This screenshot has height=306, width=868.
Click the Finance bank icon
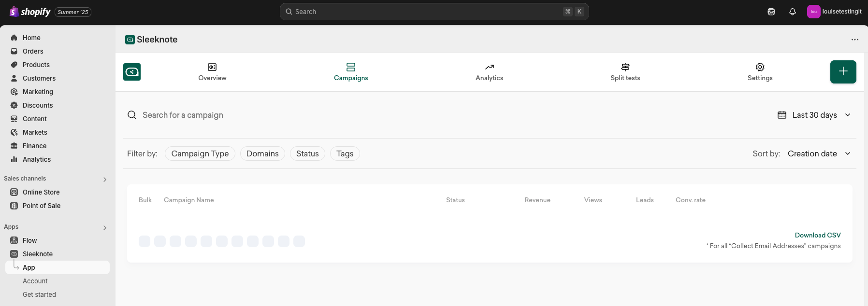14,146
